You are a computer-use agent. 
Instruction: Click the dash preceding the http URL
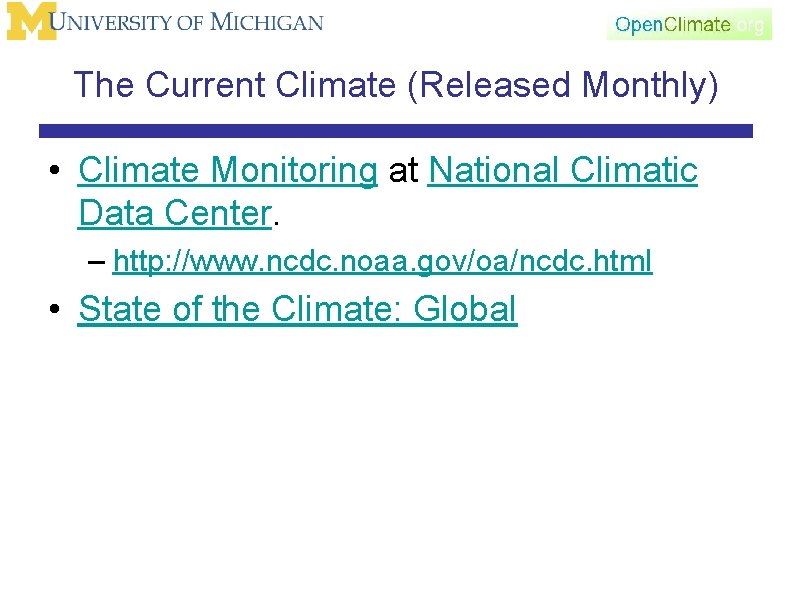coord(96,262)
